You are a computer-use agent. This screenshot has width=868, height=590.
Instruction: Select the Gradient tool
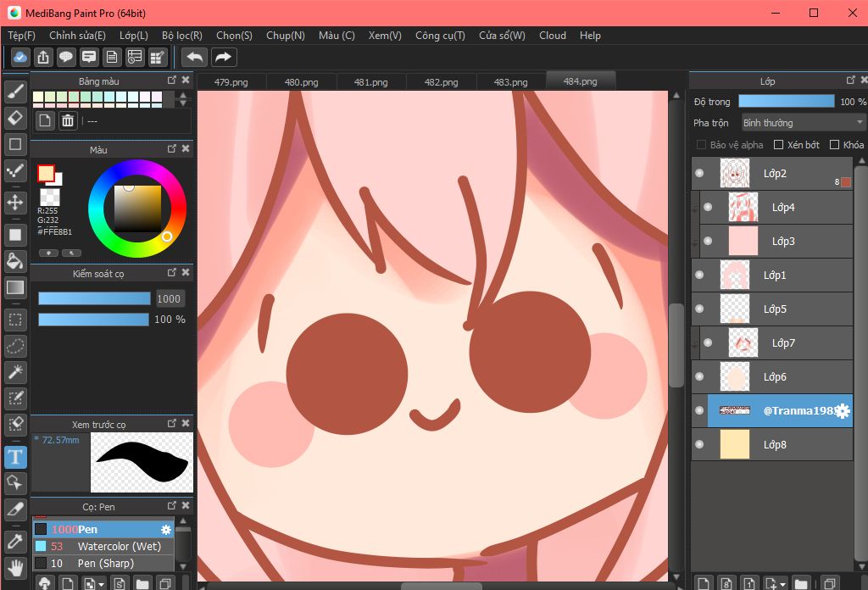tap(15, 287)
